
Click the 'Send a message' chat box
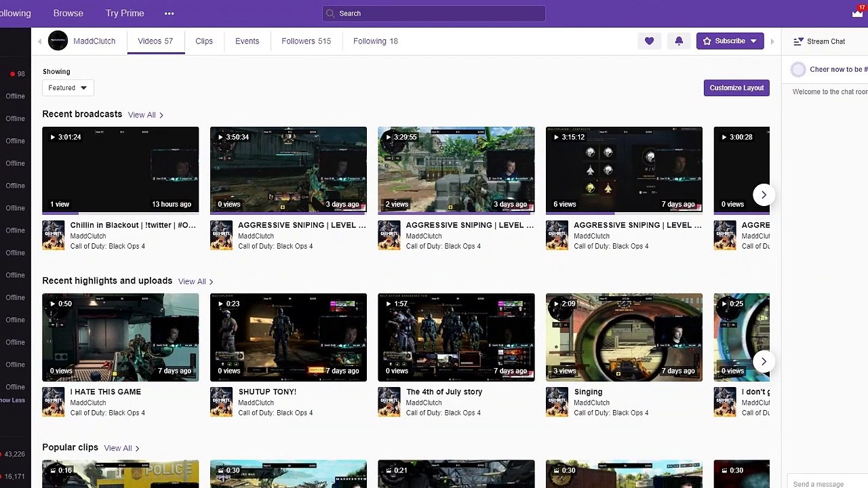coord(829,484)
